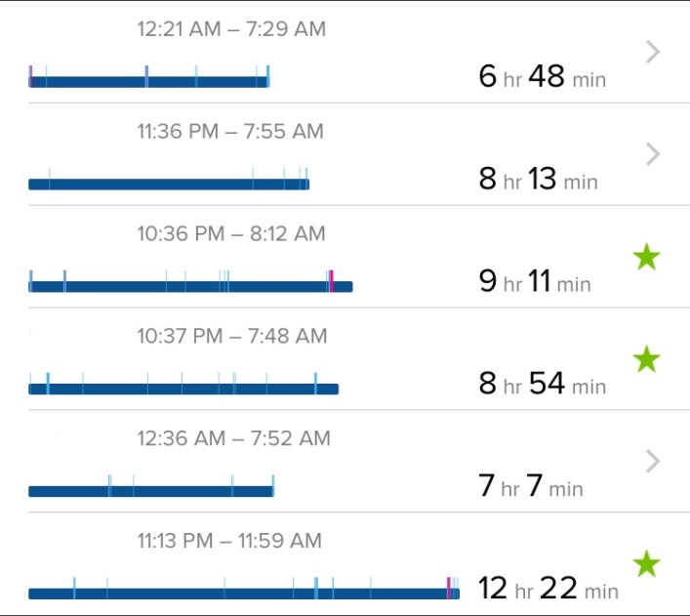Viewport: 690px width, 616px height.
Task: Click the pink awake marker in 12 hr 22 min bar
Action: click(448, 589)
